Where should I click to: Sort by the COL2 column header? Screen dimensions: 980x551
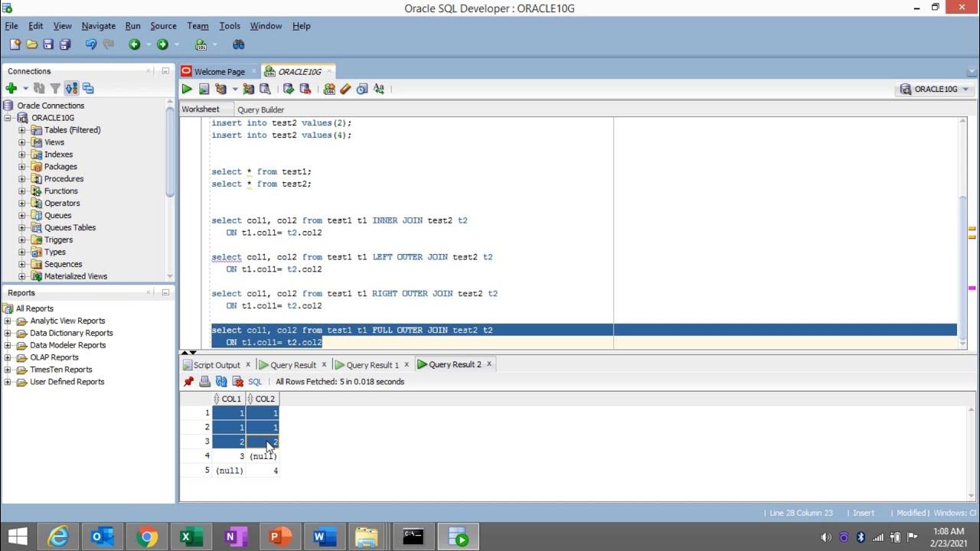263,399
